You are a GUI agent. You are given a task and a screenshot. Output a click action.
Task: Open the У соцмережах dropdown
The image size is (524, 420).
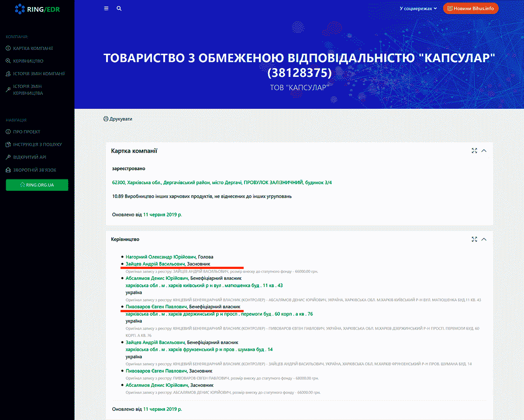(418, 8)
